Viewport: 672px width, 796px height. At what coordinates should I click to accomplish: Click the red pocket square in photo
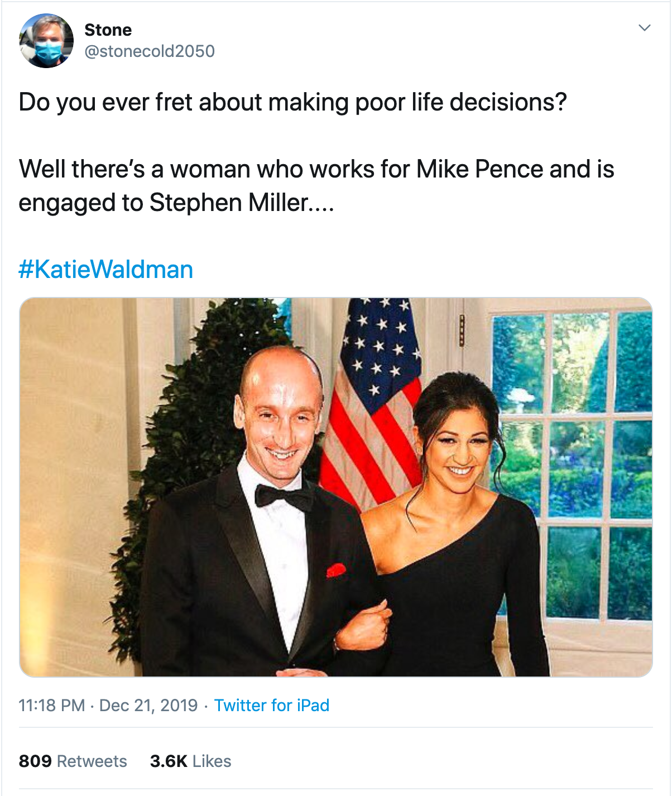pos(336,570)
